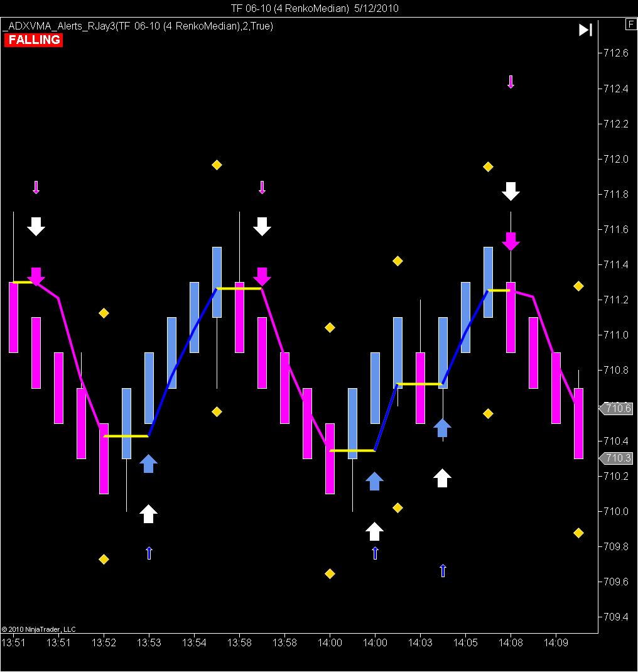Select the _ADXVMA_Alerts_RJay3 indicator label

pos(138,26)
